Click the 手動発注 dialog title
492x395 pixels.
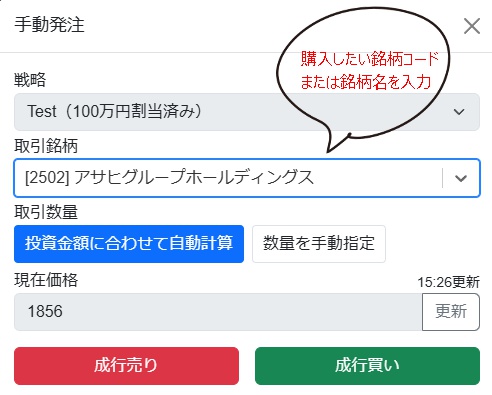(x=49, y=25)
